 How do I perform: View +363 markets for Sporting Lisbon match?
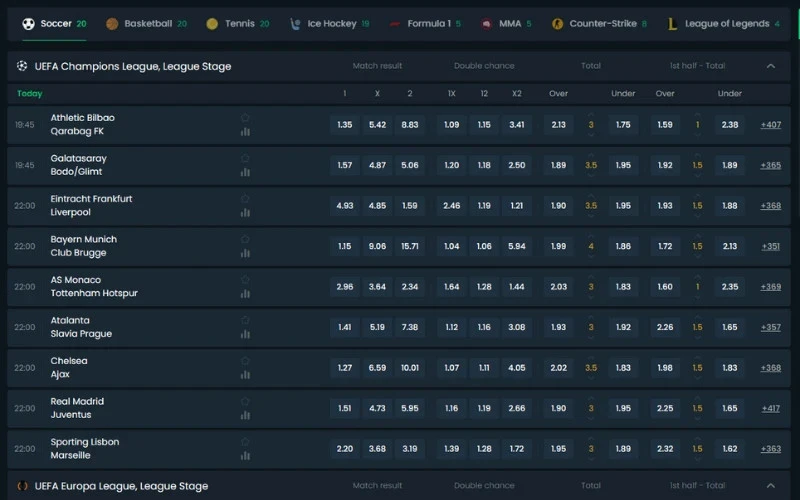(770, 449)
